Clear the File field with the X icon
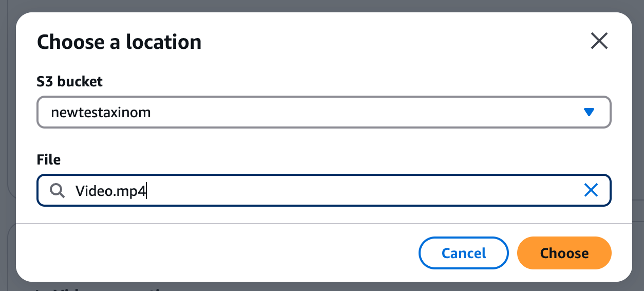Image resolution: width=644 pixels, height=291 pixels. pyautogui.click(x=591, y=191)
